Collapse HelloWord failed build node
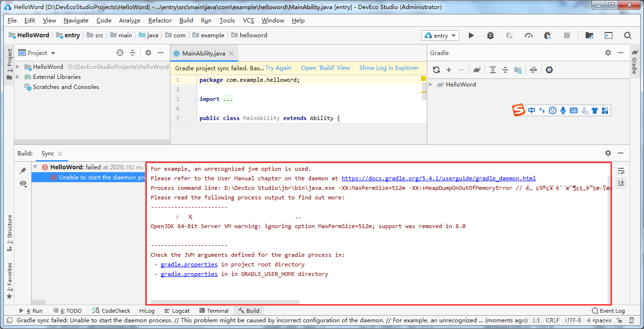 pos(35,167)
